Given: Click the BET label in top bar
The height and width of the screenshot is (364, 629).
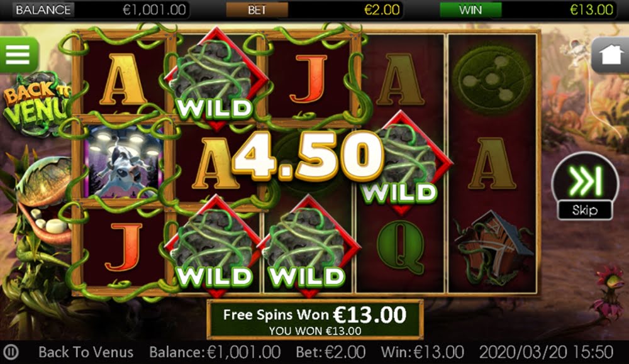Looking at the screenshot, I should point(257,10).
